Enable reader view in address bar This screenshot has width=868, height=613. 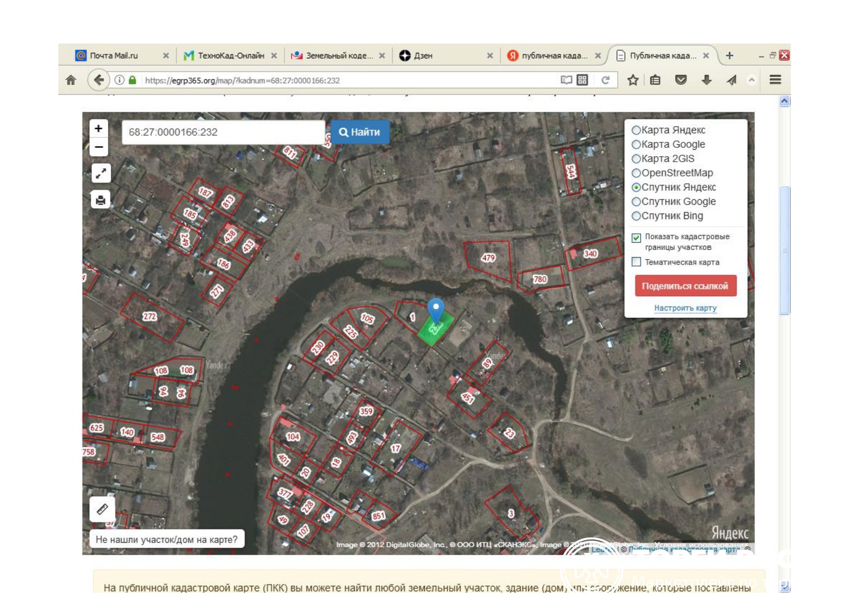pos(566,80)
